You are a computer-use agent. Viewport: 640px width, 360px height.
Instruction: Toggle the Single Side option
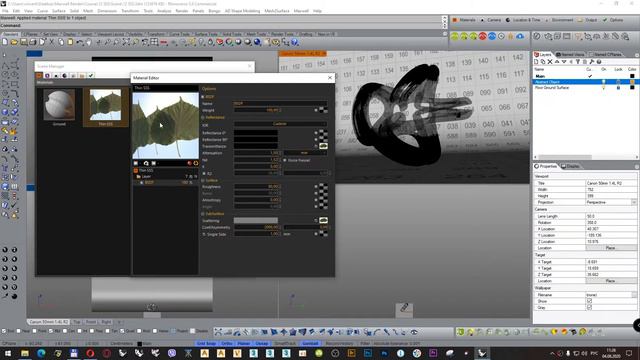click(x=204, y=234)
